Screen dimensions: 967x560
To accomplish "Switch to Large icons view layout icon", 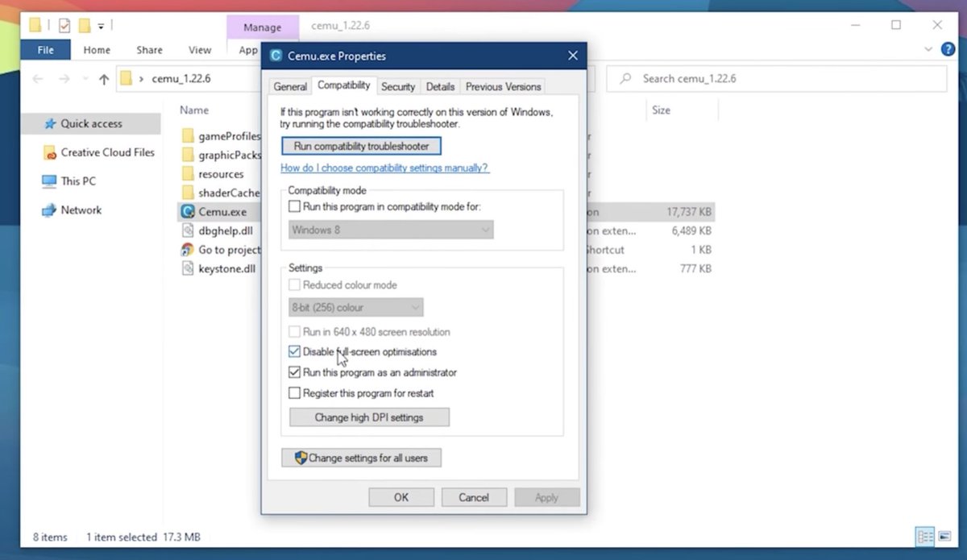I will pyautogui.click(x=944, y=537).
